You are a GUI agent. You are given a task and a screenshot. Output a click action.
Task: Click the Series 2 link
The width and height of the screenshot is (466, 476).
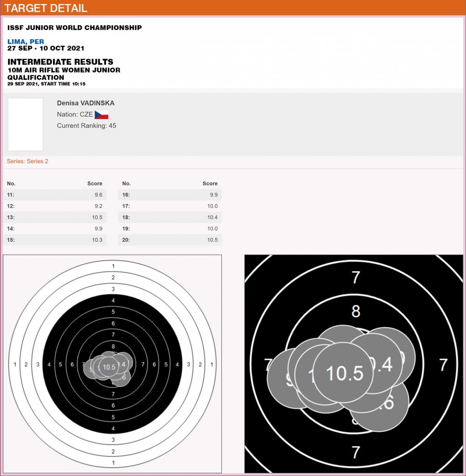(x=27, y=161)
